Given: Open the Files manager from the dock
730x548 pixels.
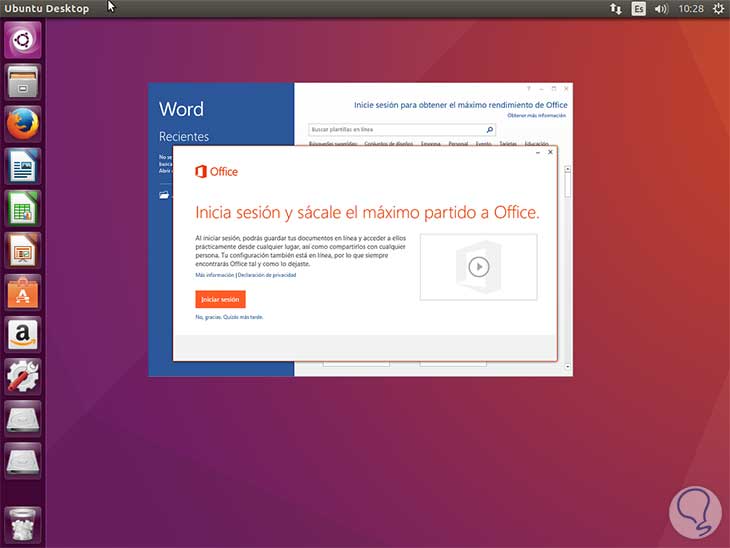Looking at the screenshot, I should [23, 82].
